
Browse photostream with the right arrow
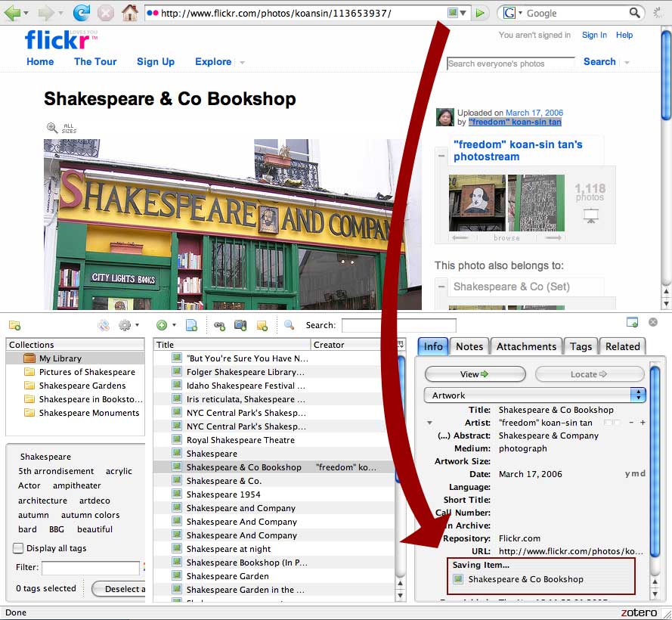pyautogui.click(x=553, y=238)
